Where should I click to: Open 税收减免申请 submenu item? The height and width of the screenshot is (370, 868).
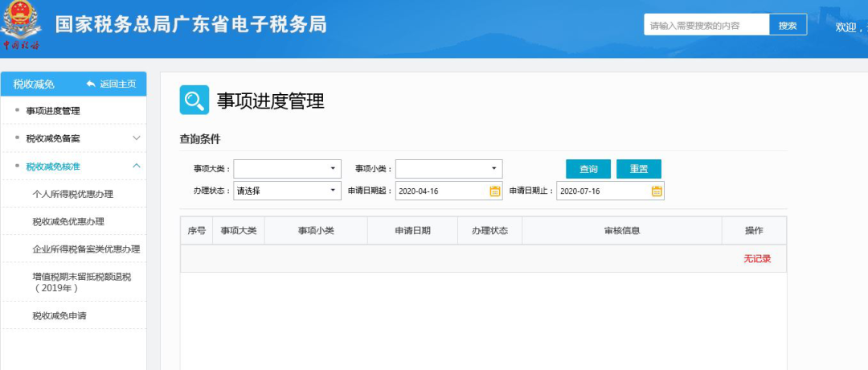click(59, 316)
